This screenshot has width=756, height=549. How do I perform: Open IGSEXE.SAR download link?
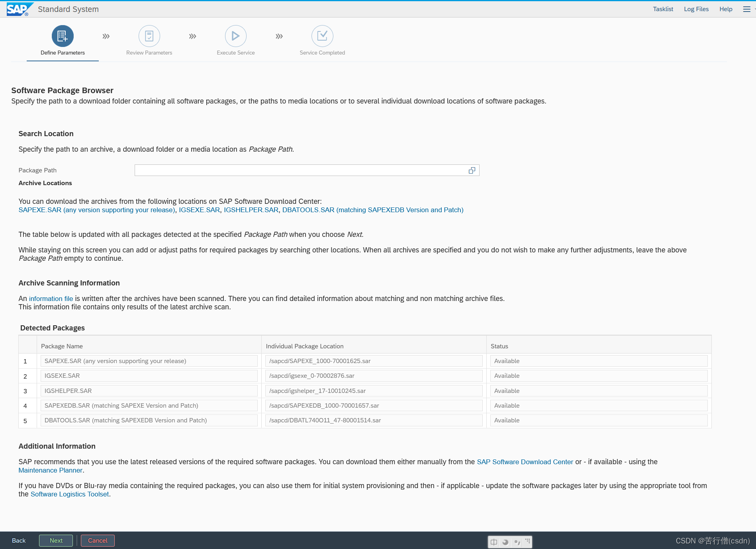tap(200, 210)
